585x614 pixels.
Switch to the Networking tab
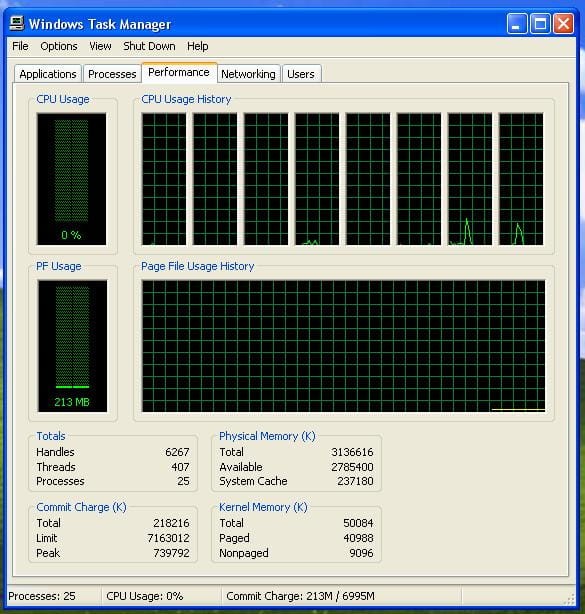pos(248,74)
